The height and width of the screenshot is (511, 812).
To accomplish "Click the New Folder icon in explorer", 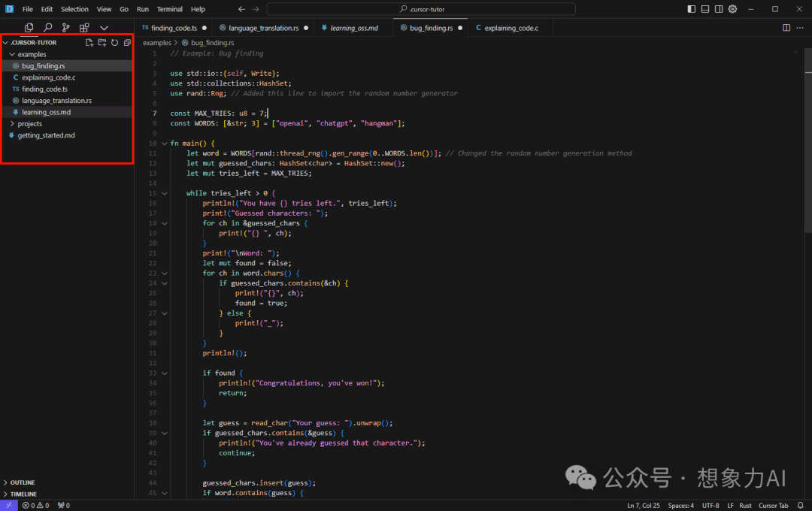I will point(102,43).
